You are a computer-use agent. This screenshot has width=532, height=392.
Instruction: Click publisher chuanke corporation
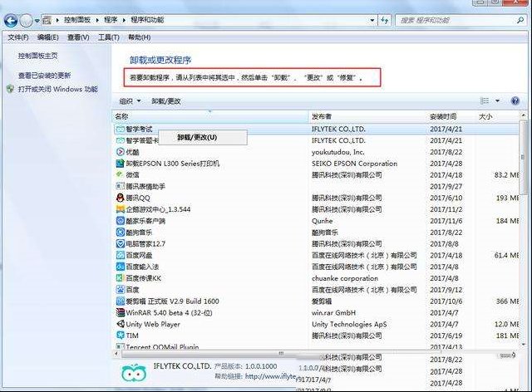tap(345, 278)
